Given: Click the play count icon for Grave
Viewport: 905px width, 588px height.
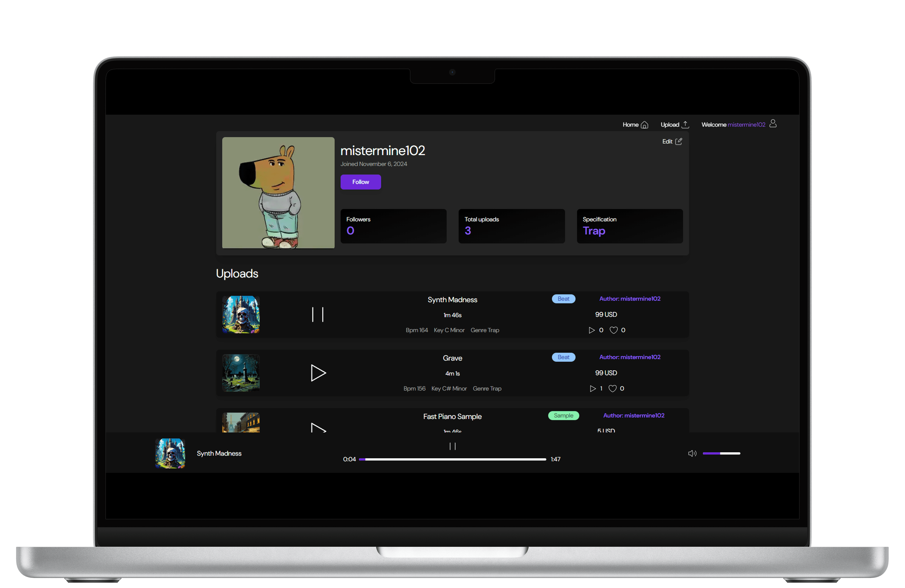Looking at the screenshot, I should pos(592,388).
